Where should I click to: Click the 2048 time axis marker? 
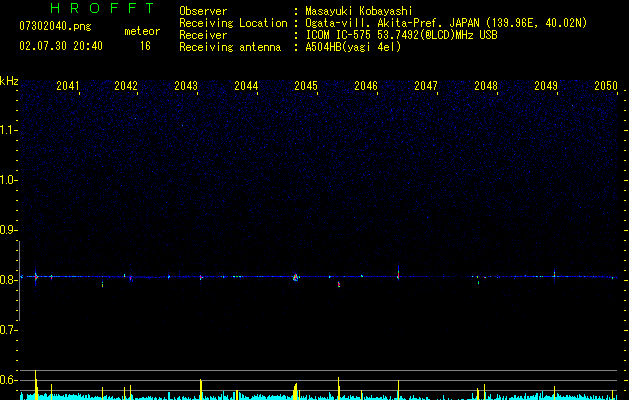click(x=486, y=86)
